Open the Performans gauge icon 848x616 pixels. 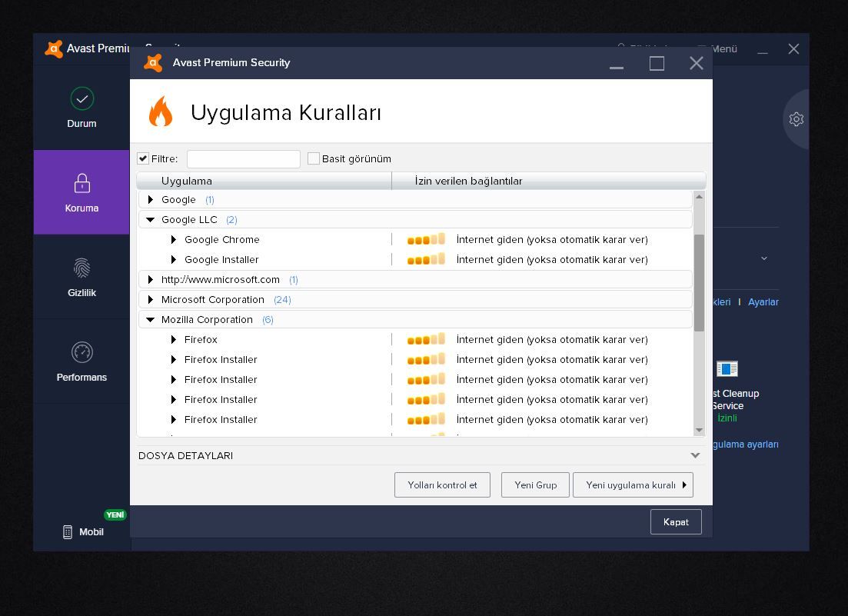81,353
